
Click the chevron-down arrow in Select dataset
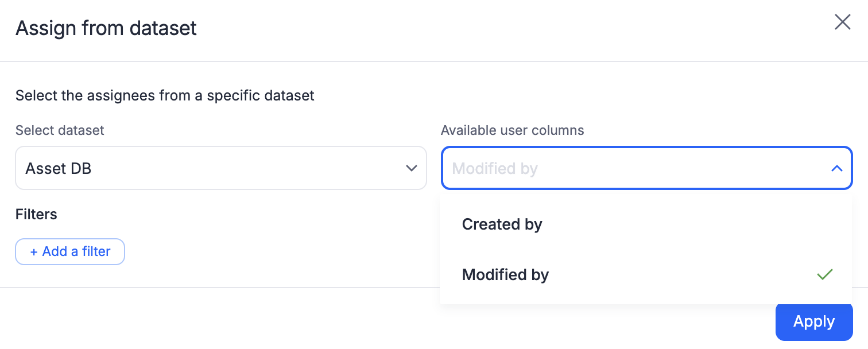coord(411,168)
